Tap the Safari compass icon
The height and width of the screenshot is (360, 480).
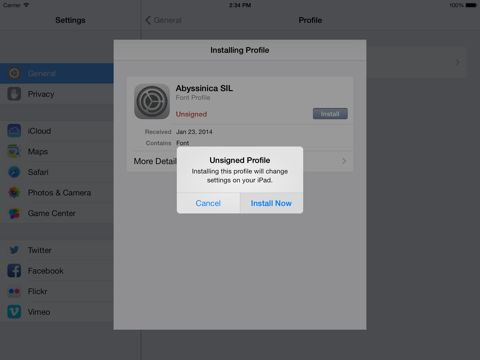pos(14,172)
